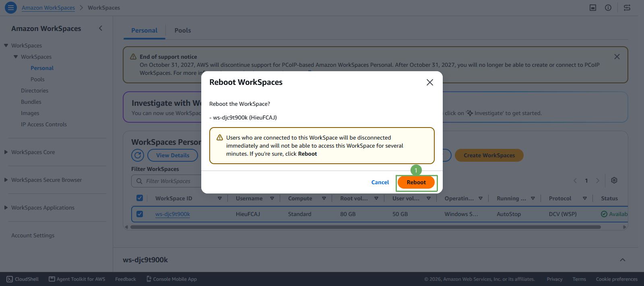The image size is (644, 286).
Task: Open the WorkSpace ID column sort arrow
Action: (220, 198)
